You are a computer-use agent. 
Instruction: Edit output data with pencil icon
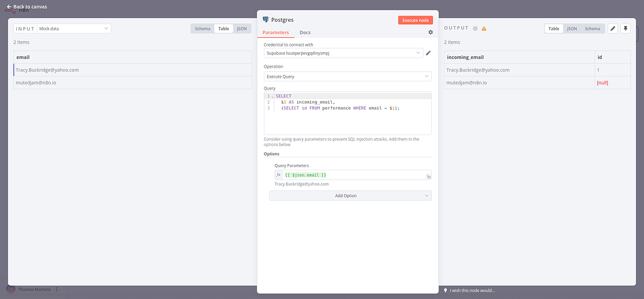click(613, 29)
